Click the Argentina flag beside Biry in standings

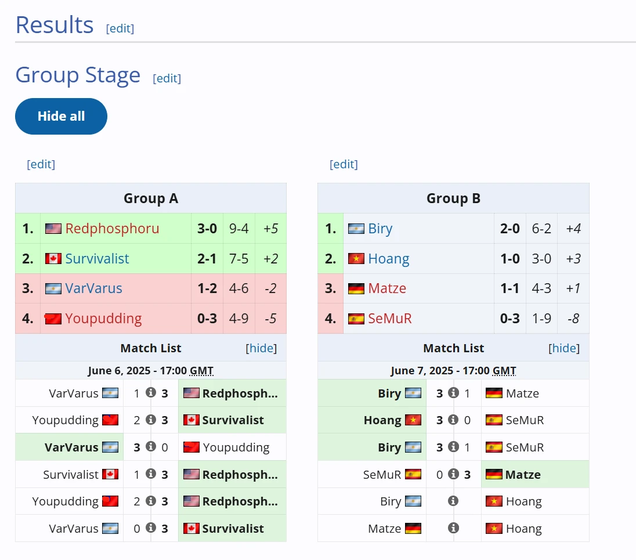[356, 229]
